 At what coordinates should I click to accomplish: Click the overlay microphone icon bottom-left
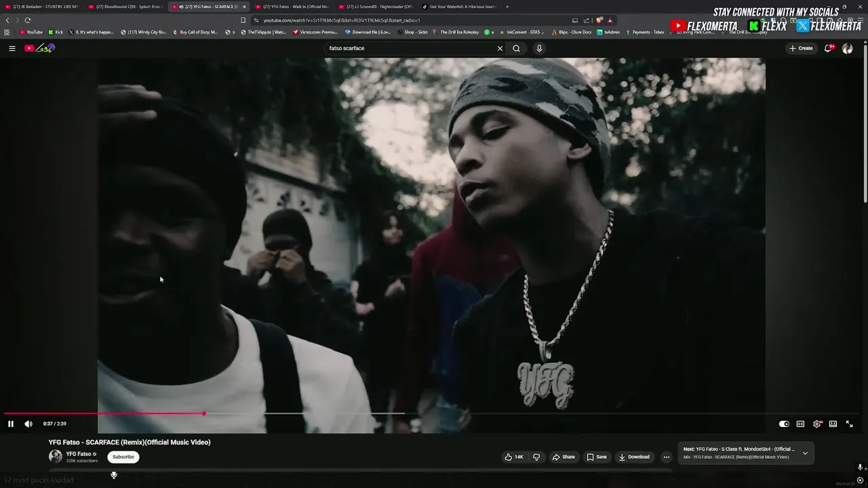(x=114, y=475)
